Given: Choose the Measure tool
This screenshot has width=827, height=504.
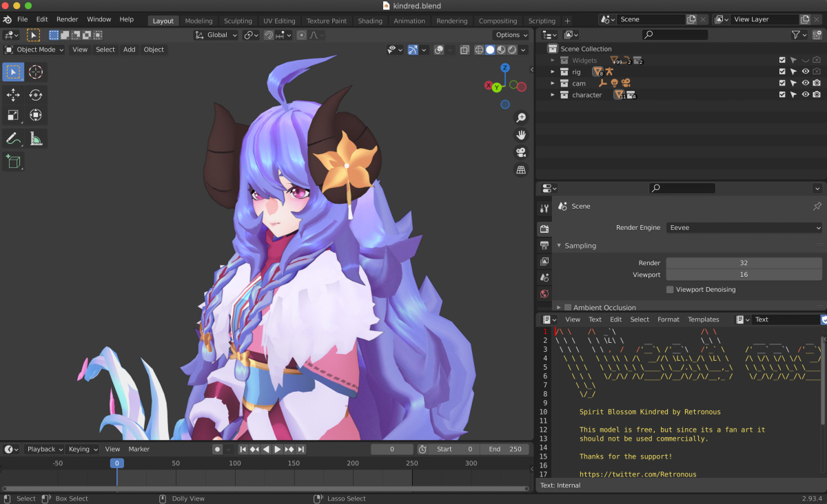Looking at the screenshot, I should pos(36,139).
